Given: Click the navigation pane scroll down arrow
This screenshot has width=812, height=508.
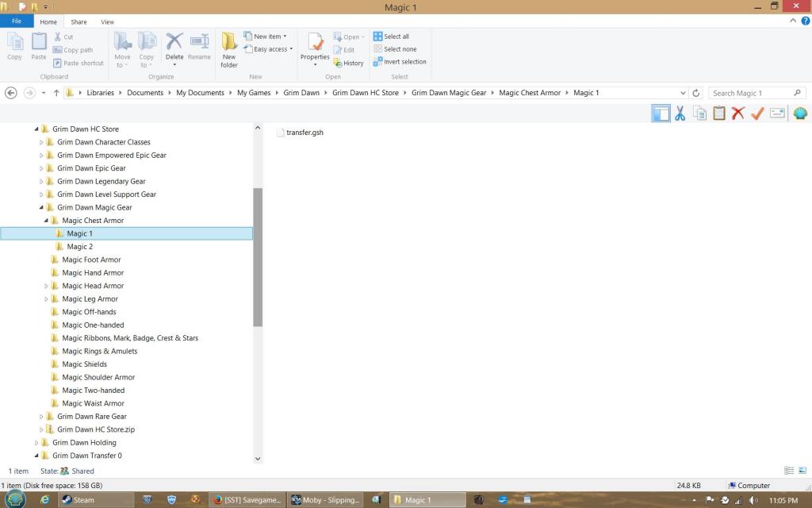Looking at the screenshot, I should [258, 458].
